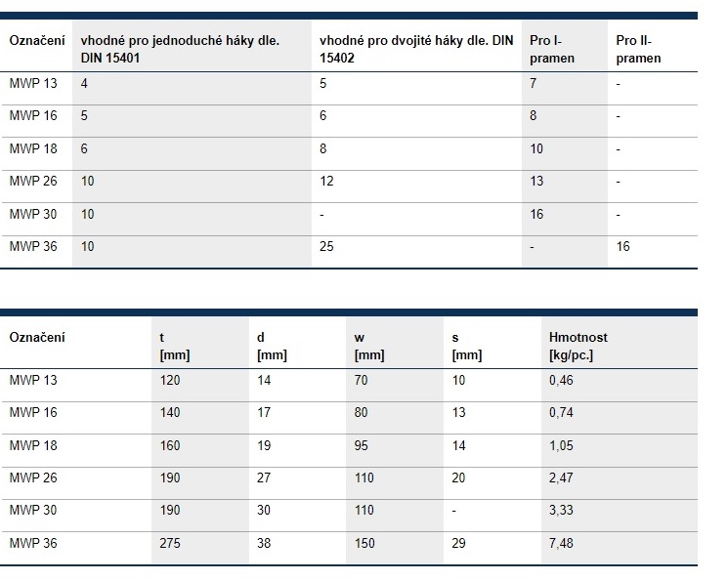Click the MWP 13 row in first table
The width and height of the screenshot is (728, 581).
348,88
